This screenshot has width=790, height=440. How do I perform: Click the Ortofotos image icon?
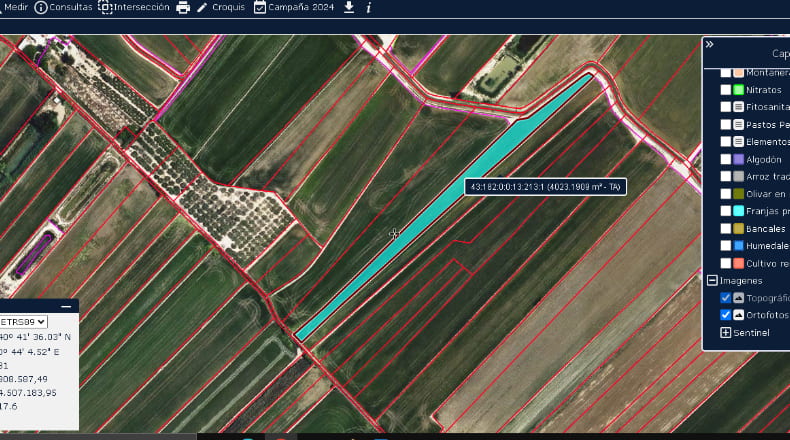[739, 315]
